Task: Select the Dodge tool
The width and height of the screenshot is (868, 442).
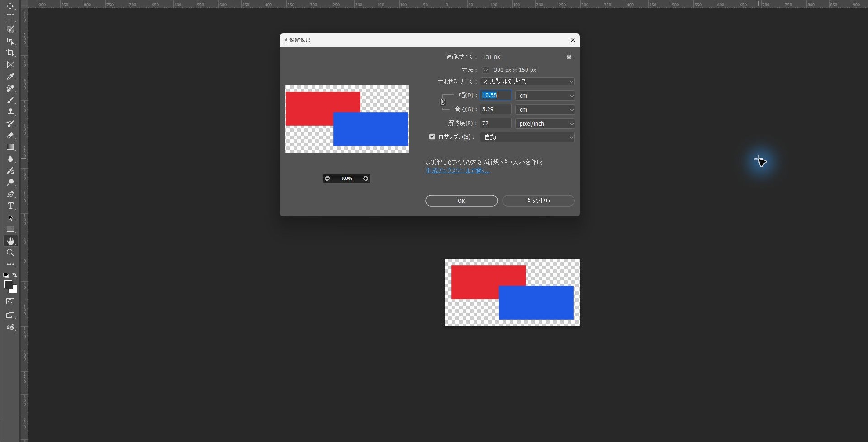Action: (10, 183)
